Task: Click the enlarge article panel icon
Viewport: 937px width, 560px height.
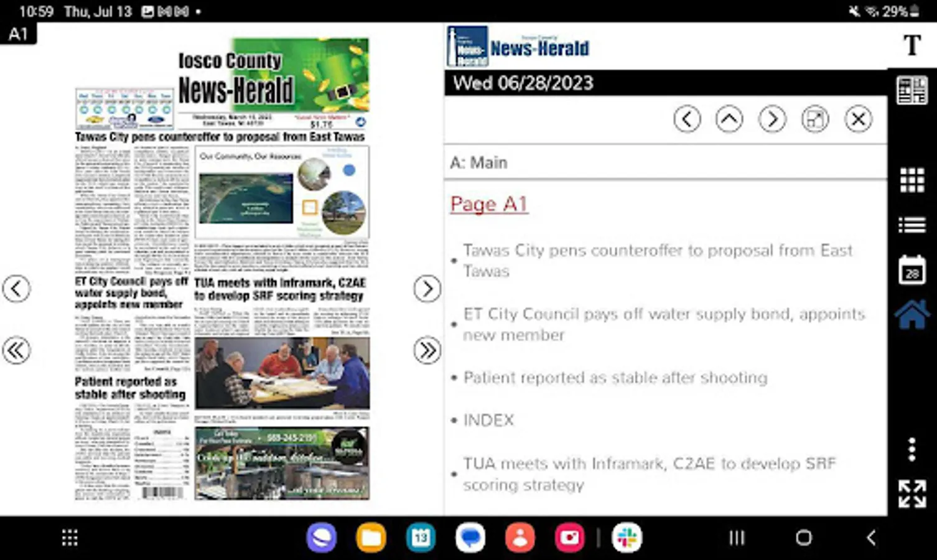Action: click(x=815, y=119)
